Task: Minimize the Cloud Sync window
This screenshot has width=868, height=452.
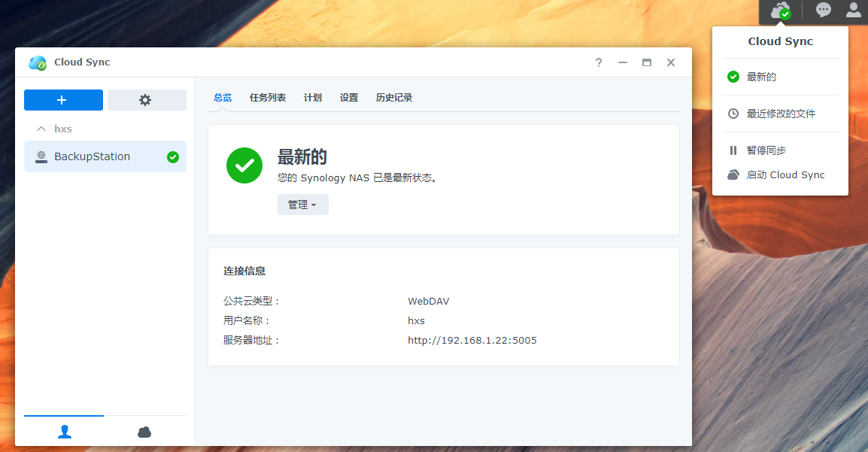Action: coord(623,62)
